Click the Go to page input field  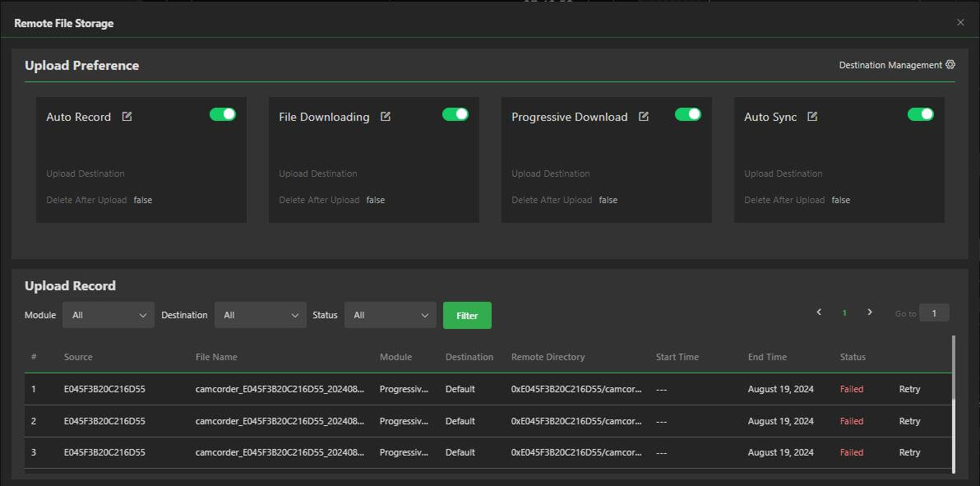[x=933, y=312]
